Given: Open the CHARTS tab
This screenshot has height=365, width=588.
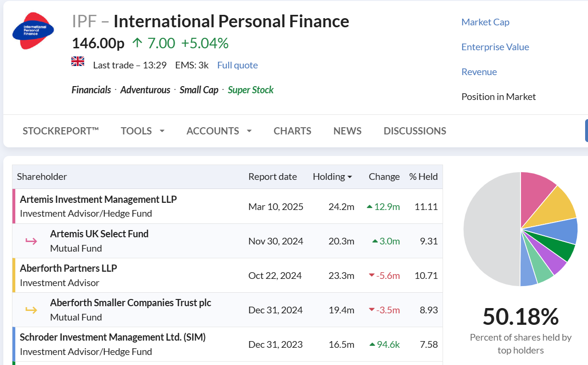Looking at the screenshot, I should [292, 131].
